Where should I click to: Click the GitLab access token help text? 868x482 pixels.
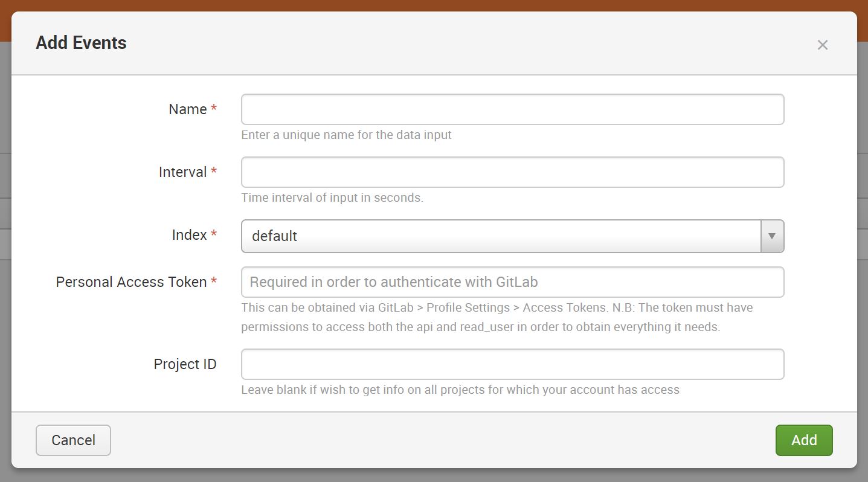[497, 317]
